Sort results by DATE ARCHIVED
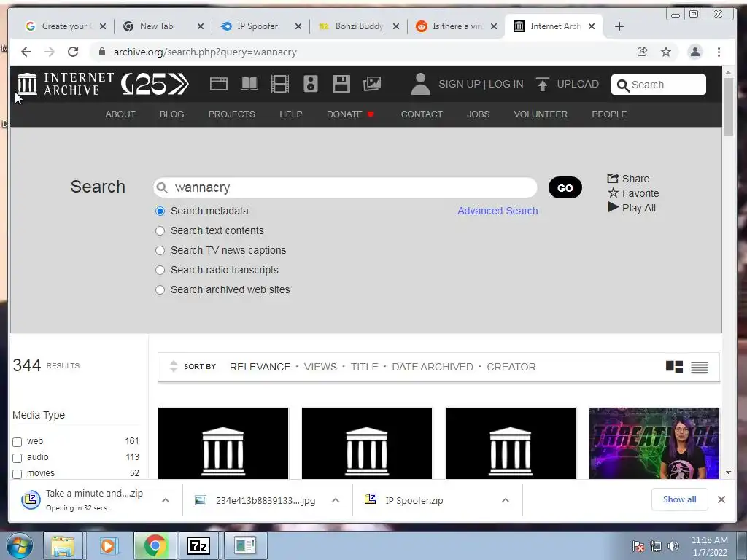 tap(432, 367)
